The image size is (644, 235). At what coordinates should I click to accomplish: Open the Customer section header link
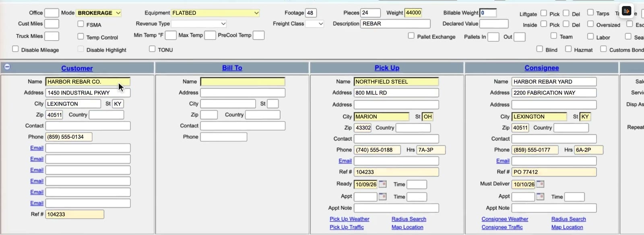click(x=77, y=68)
